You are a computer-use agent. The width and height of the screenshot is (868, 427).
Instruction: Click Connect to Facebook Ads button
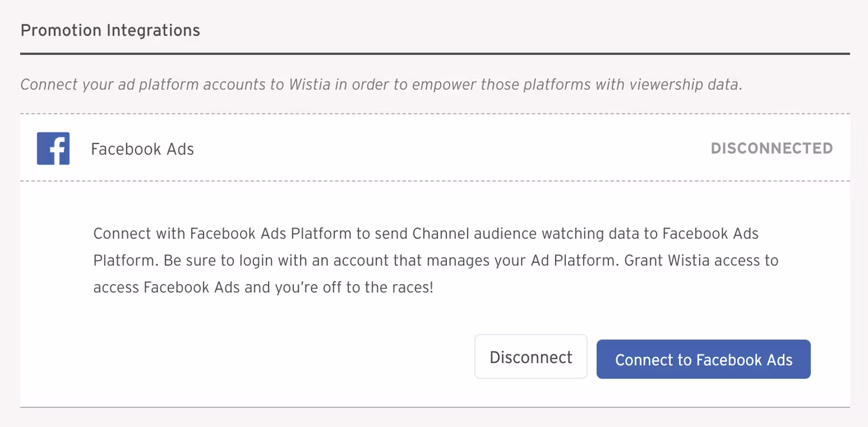tap(703, 360)
